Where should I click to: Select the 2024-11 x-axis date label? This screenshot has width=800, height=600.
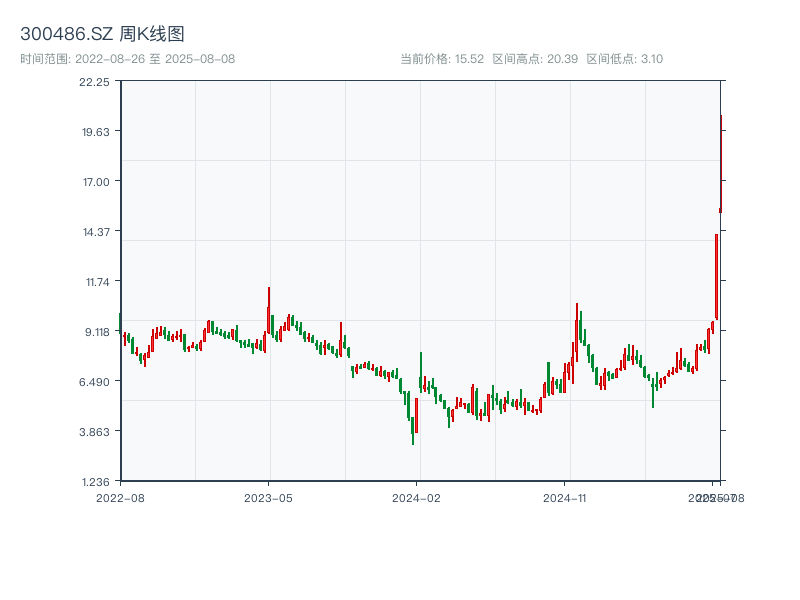[x=566, y=497]
